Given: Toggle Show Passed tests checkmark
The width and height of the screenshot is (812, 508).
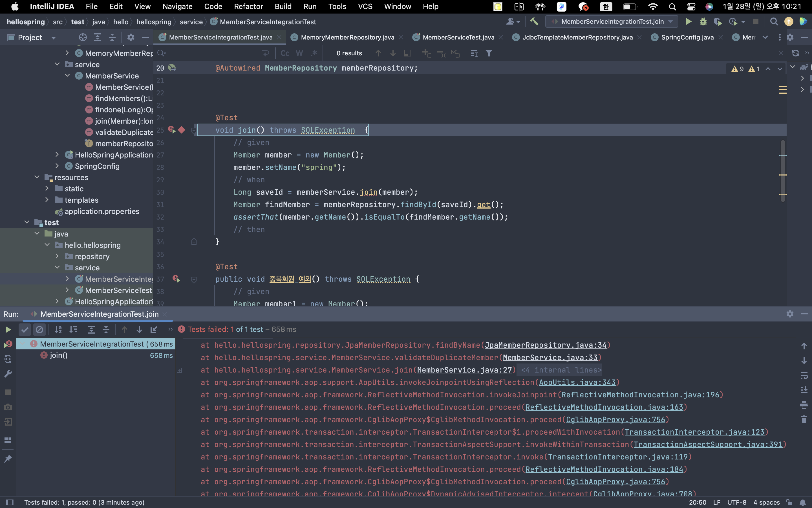Looking at the screenshot, I should [25, 330].
